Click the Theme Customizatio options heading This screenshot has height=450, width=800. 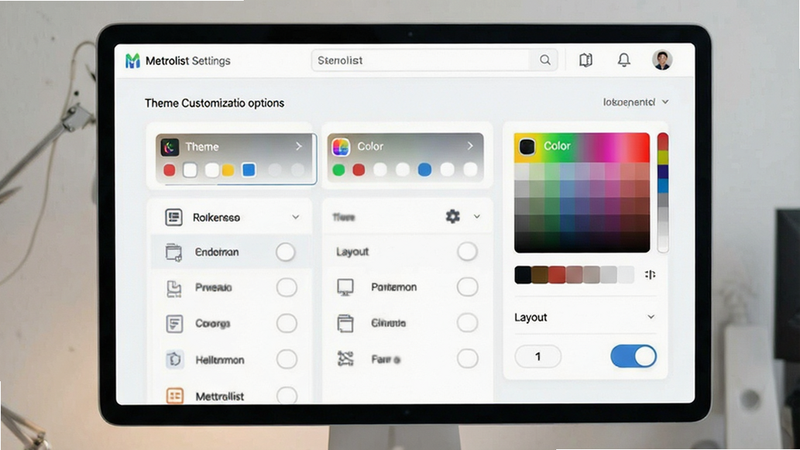pos(214,103)
